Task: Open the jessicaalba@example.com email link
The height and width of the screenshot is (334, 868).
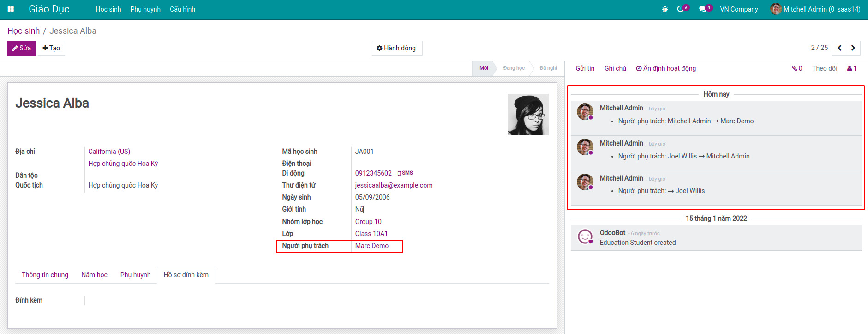Action: [x=394, y=185]
